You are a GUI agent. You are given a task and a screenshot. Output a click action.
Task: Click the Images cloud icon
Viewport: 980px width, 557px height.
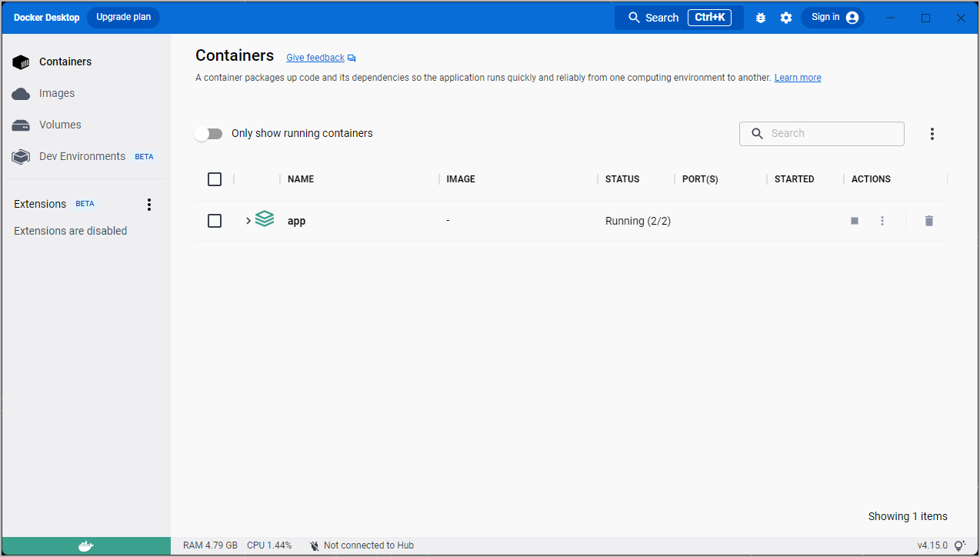tap(21, 94)
